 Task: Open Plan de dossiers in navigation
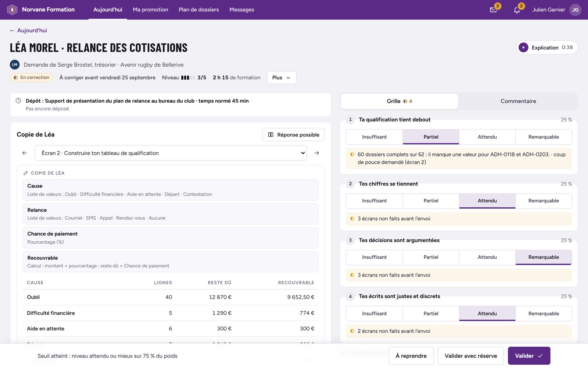199,10
